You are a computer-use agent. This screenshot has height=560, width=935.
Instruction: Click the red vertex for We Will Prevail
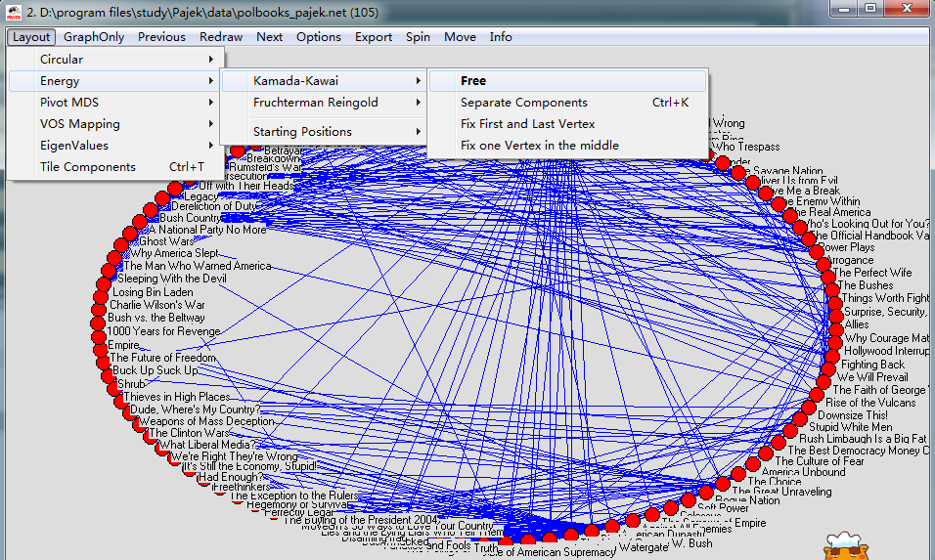tap(828, 369)
